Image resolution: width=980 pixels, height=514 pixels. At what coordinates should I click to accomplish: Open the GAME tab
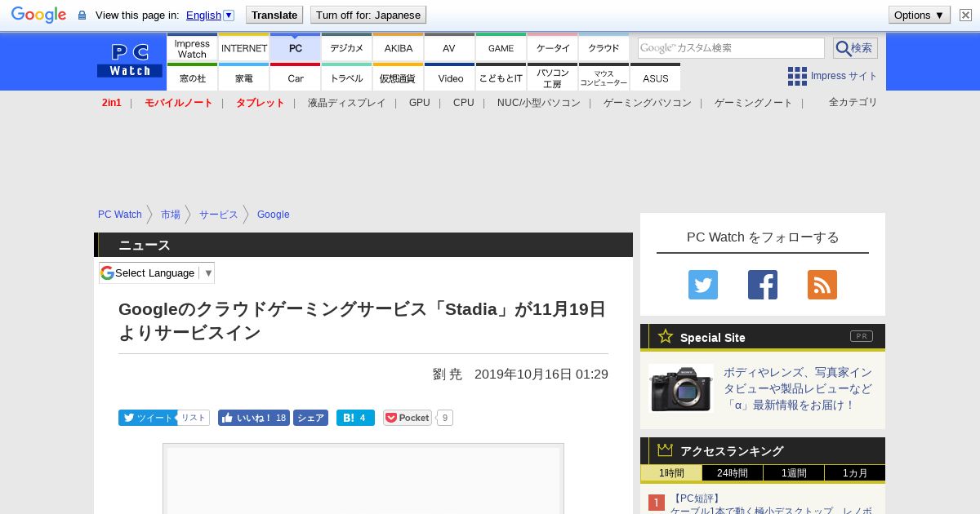(501, 48)
